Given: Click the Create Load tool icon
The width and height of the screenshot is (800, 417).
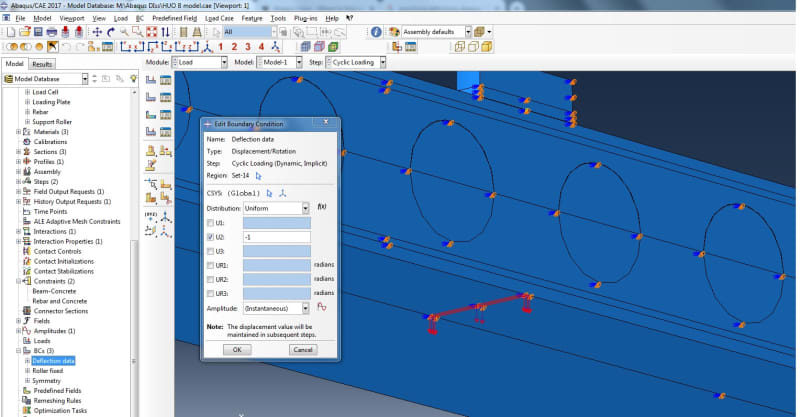Looking at the screenshot, I should coord(151,80).
